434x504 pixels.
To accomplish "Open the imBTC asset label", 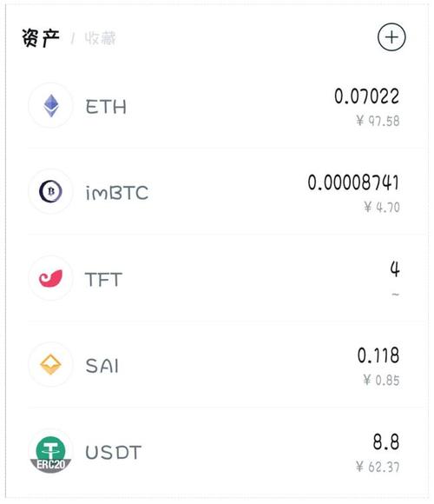I will click(x=117, y=193).
